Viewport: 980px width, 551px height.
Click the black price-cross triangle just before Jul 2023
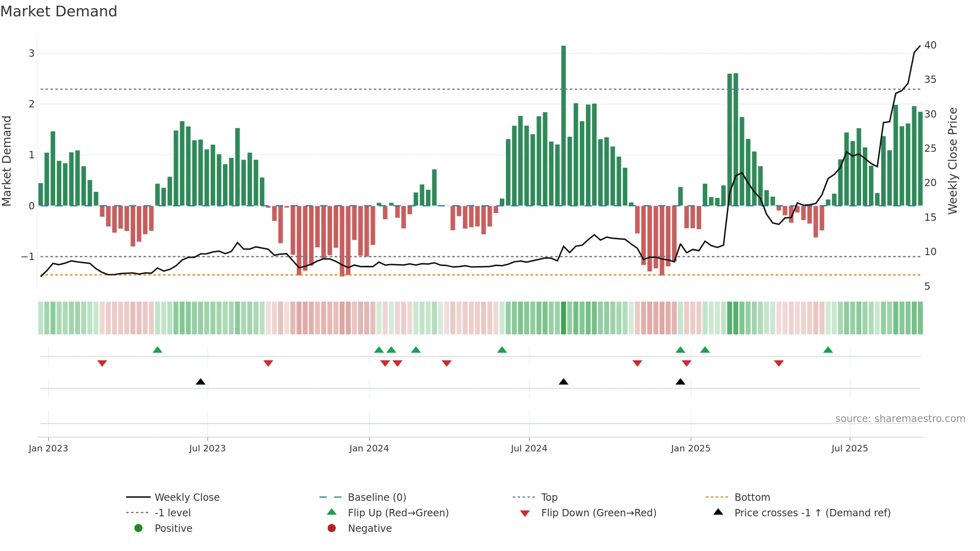point(200,382)
